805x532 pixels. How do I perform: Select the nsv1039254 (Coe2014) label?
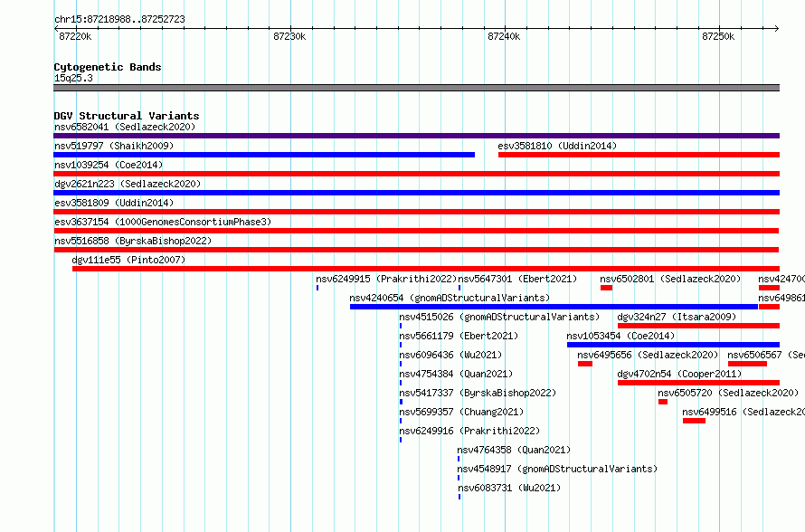point(109,165)
